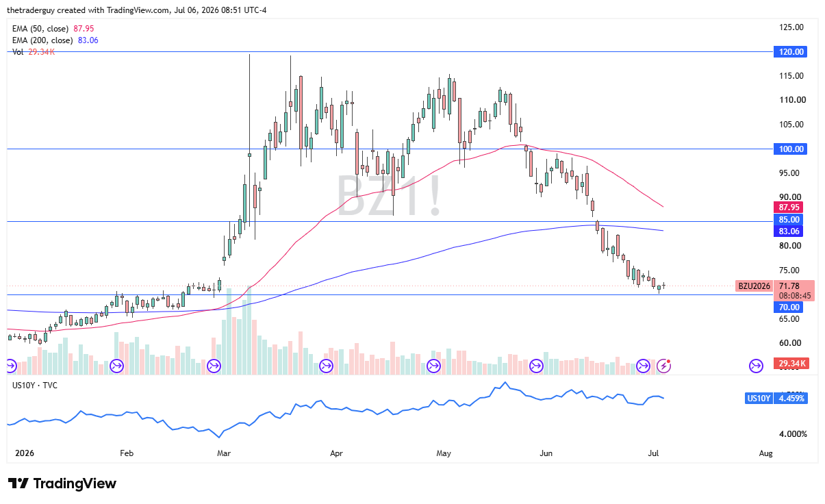The width and height of the screenshot is (825, 504).
Task: Click the thetraderguy created with TradingView.com header
Action: tap(136, 11)
